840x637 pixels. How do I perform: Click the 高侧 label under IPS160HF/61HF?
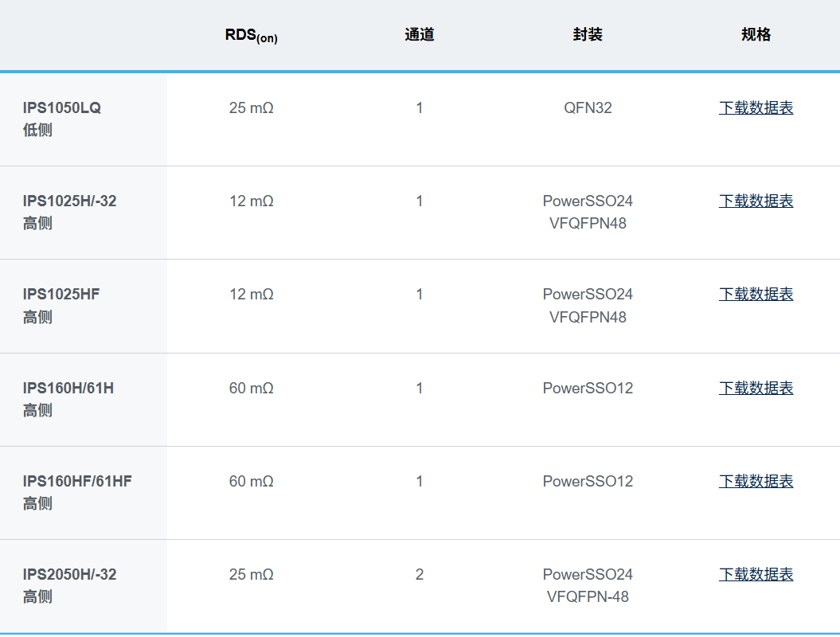click(x=37, y=503)
